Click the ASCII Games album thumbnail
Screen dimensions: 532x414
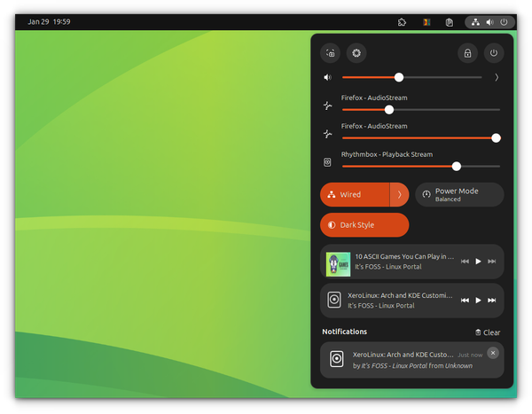coord(338,264)
